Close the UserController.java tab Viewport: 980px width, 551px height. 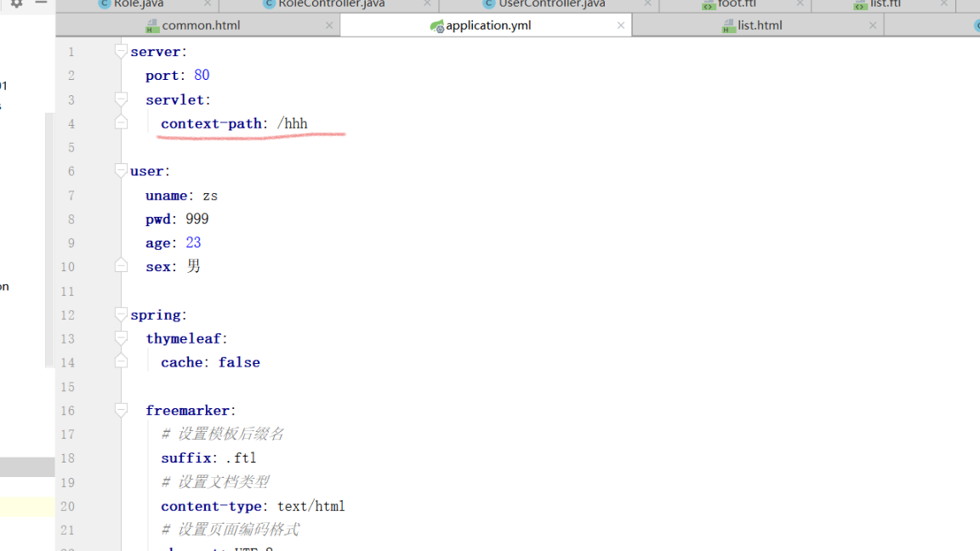click(647, 3)
